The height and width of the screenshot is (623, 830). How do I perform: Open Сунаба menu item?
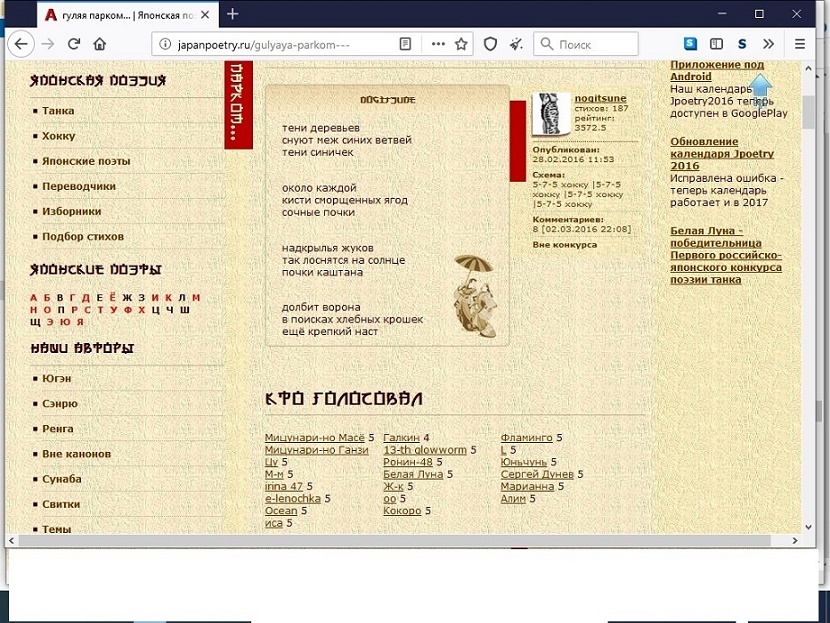(62, 479)
